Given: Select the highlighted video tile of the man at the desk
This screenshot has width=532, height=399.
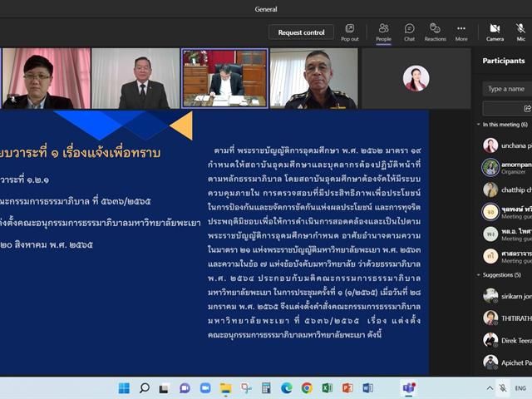Looking at the screenshot, I should coord(225,78).
